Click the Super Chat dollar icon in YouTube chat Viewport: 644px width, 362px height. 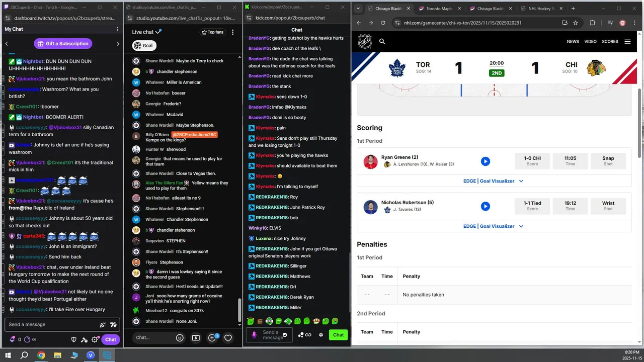click(x=196, y=338)
